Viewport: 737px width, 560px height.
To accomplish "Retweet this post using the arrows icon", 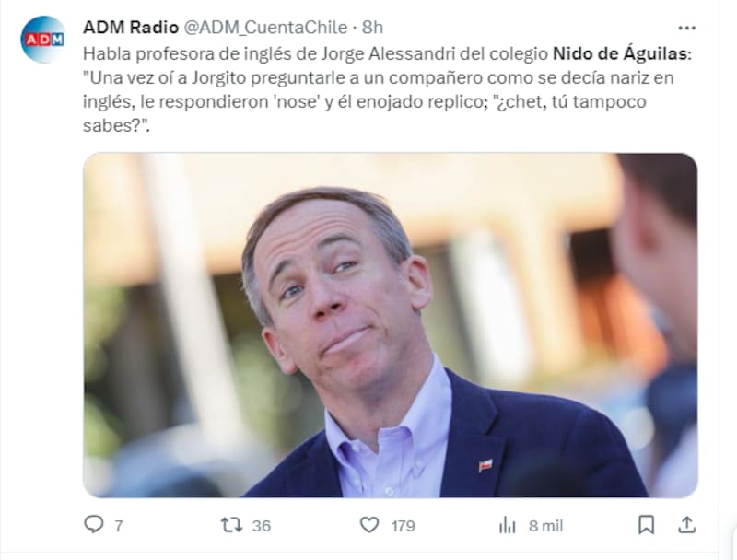I will tap(232, 525).
